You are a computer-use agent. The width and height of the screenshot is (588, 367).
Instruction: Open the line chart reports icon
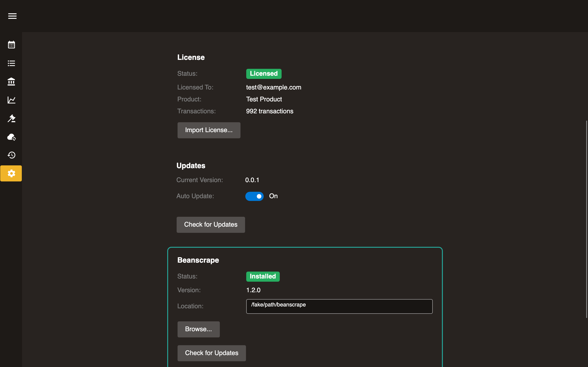(x=11, y=100)
